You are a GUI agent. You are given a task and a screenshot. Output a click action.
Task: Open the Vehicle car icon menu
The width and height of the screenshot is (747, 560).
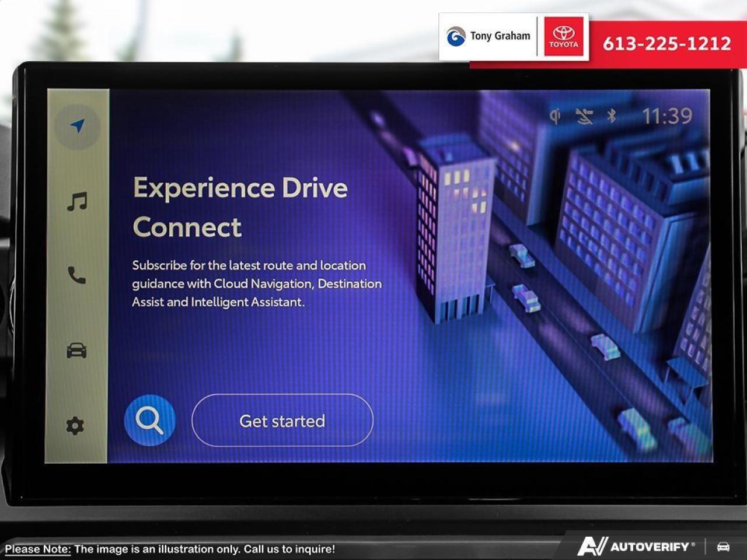[x=76, y=350]
